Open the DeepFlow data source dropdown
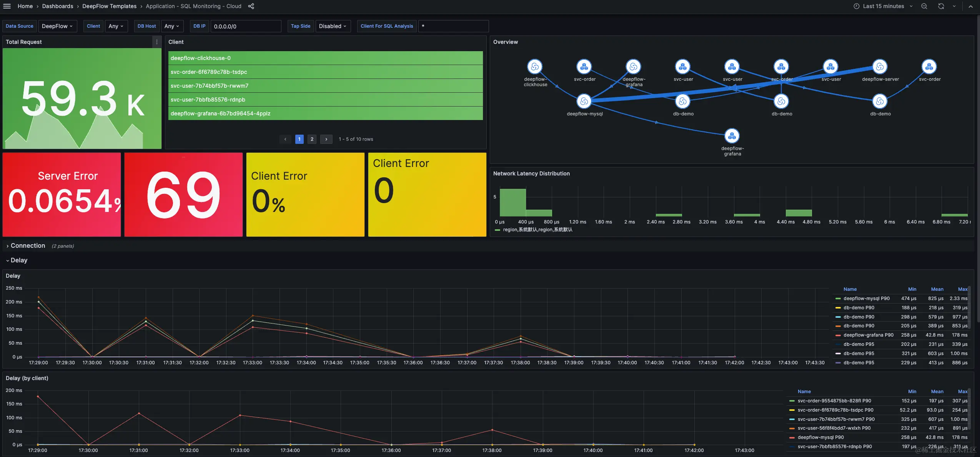Viewport: 980px width, 457px height. pyautogui.click(x=57, y=26)
